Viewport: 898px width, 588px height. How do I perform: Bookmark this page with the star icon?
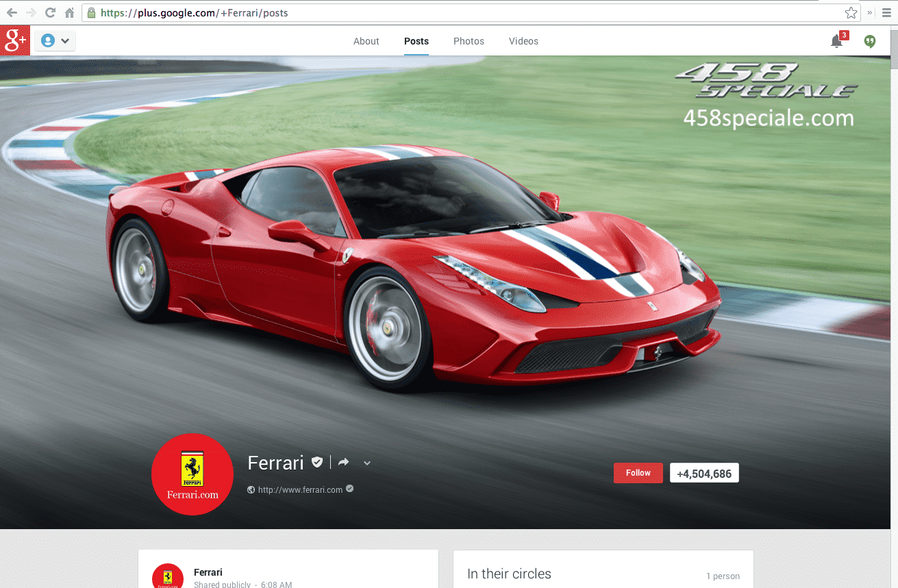pyautogui.click(x=851, y=12)
